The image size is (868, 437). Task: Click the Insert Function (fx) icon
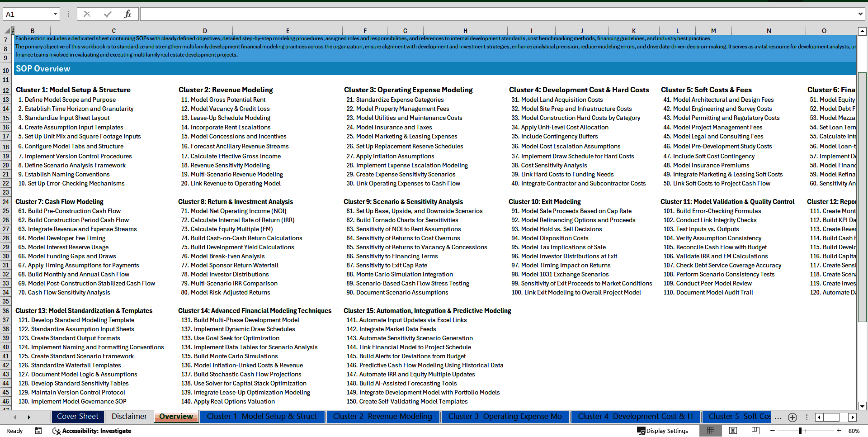click(x=127, y=14)
